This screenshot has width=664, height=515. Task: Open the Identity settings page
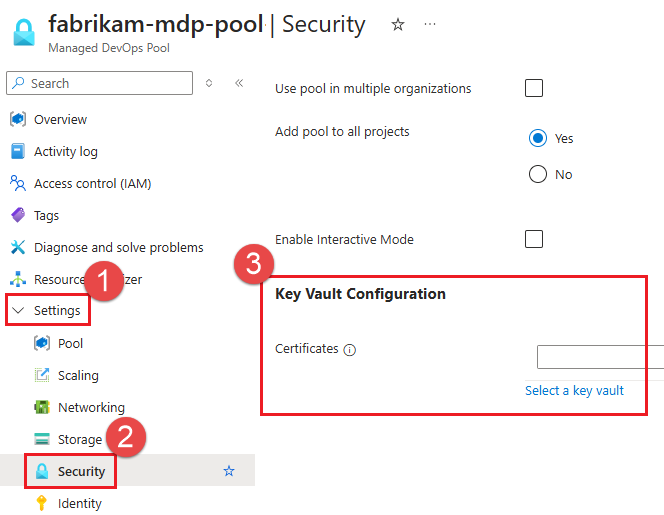(80, 503)
